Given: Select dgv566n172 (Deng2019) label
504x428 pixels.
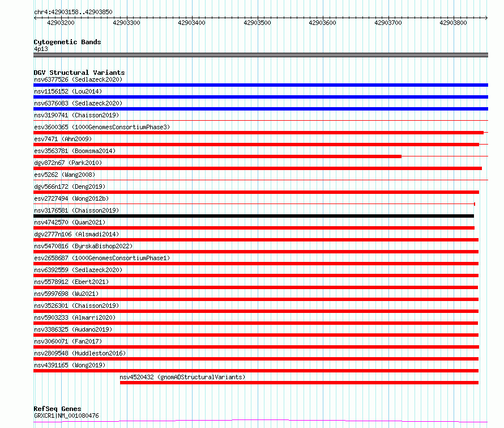Looking at the screenshot, I should pyautogui.click(x=70, y=187).
